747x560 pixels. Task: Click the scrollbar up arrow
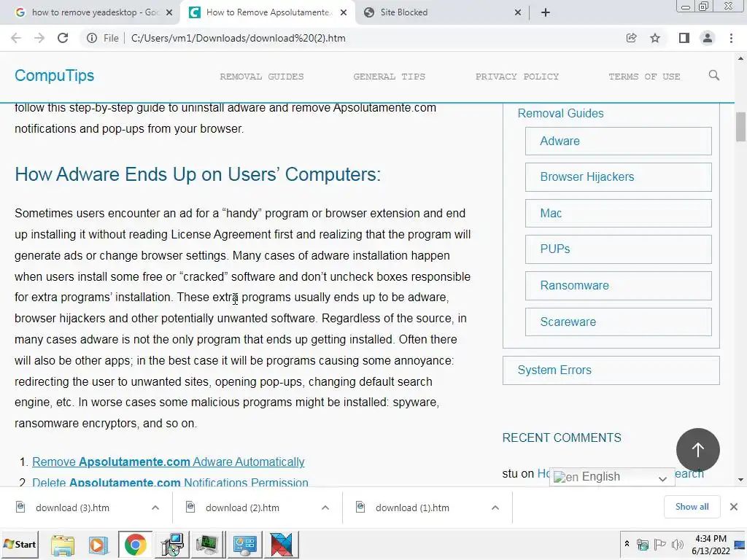pos(740,58)
